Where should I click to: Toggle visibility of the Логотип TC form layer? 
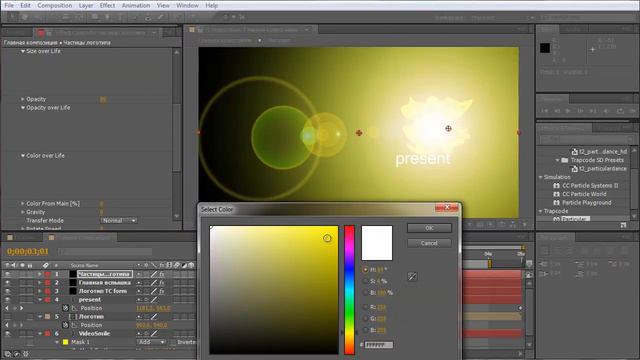click(x=7, y=291)
